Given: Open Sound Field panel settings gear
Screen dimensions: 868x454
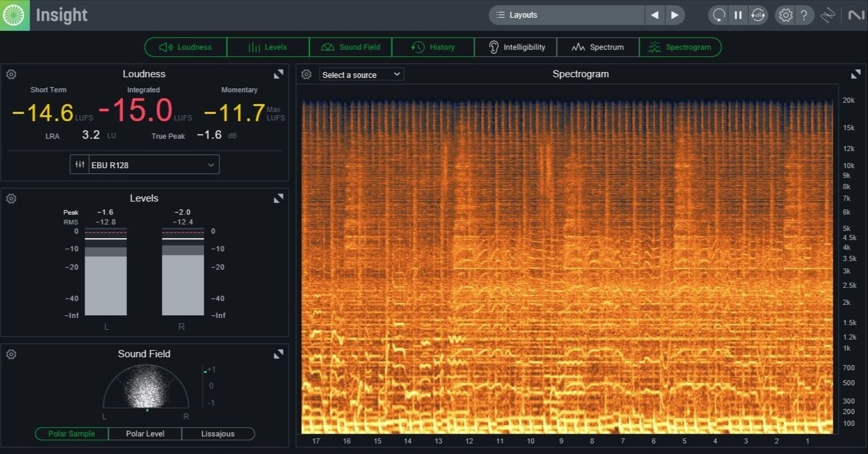Looking at the screenshot, I should click(11, 354).
